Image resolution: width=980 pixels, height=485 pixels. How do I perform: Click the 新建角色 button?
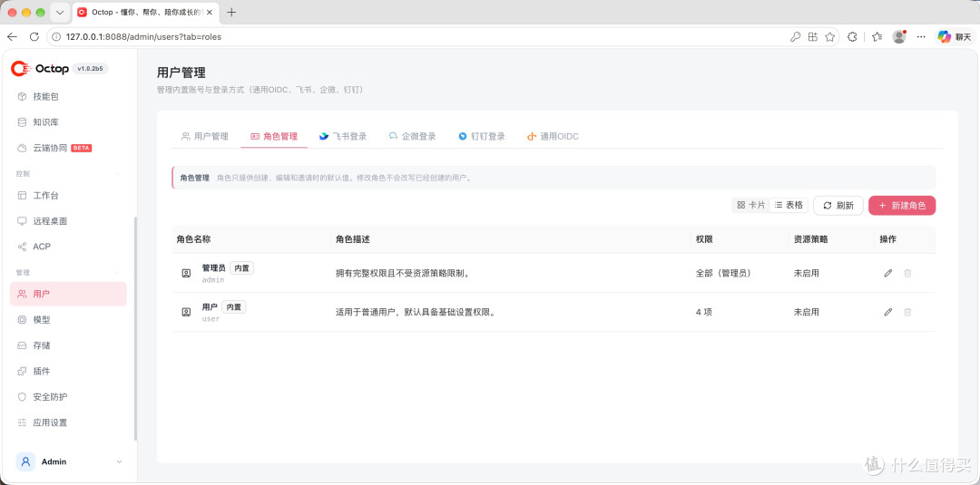click(902, 206)
